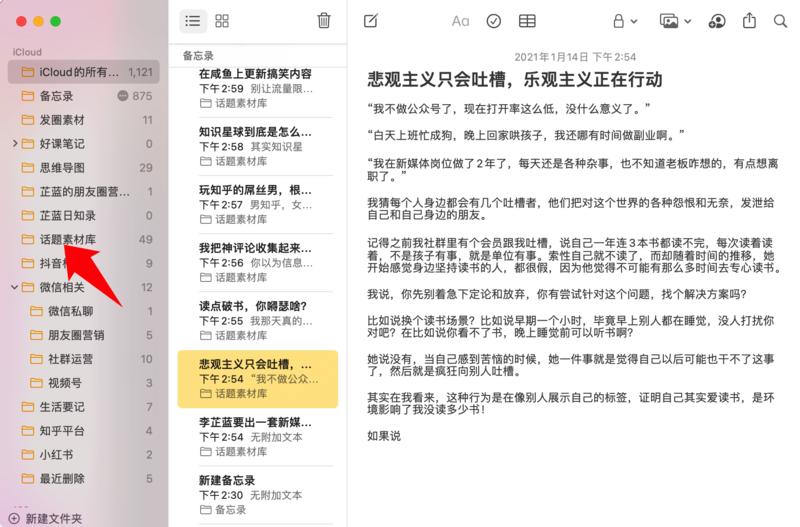Collapse the 微信相关 folder
Screen dimensions: 800x527
15,287
